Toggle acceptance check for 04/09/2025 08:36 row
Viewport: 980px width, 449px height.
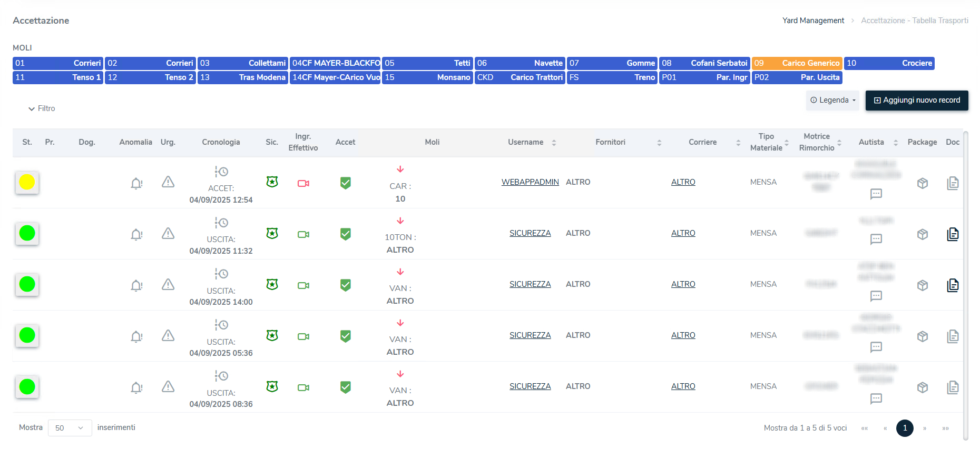[x=346, y=387]
